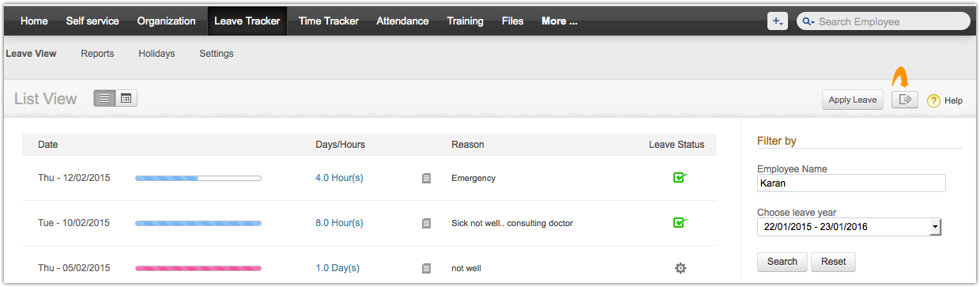This screenshot has width=980, height=287.
Task: Click the 4.0 Hour(s) leave bar
Action: (198, 179)
